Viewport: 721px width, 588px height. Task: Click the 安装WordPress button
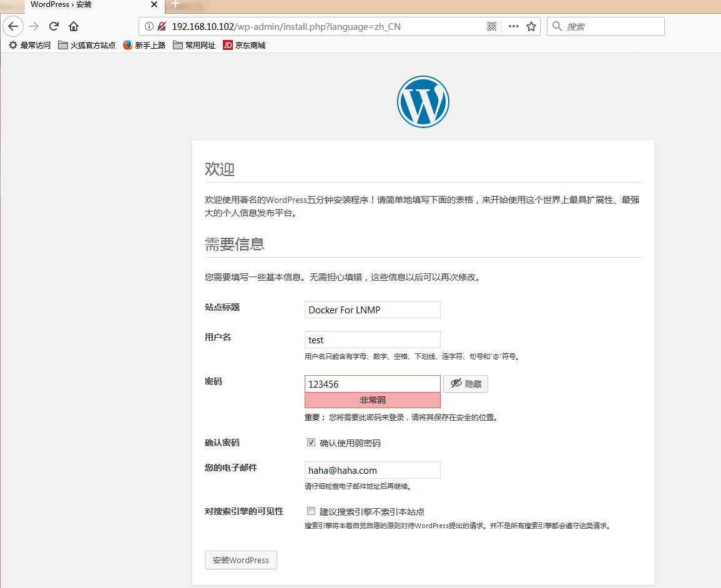coord(241,560)
